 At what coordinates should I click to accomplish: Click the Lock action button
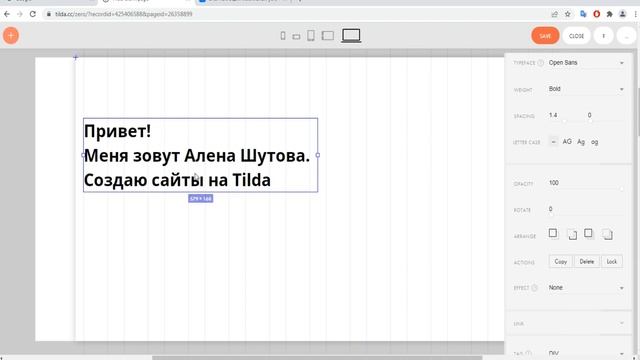[612, 262]
